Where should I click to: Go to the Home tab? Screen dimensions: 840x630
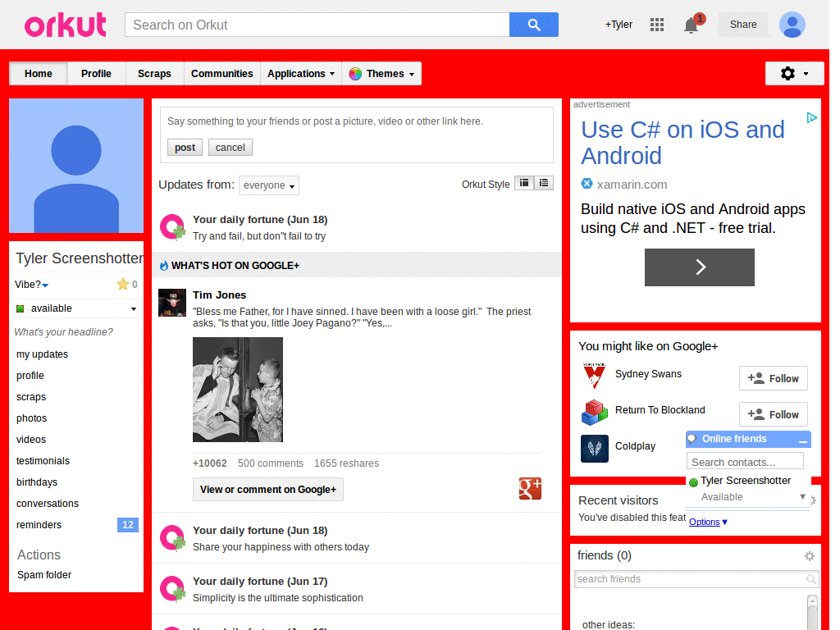point(39,73)
